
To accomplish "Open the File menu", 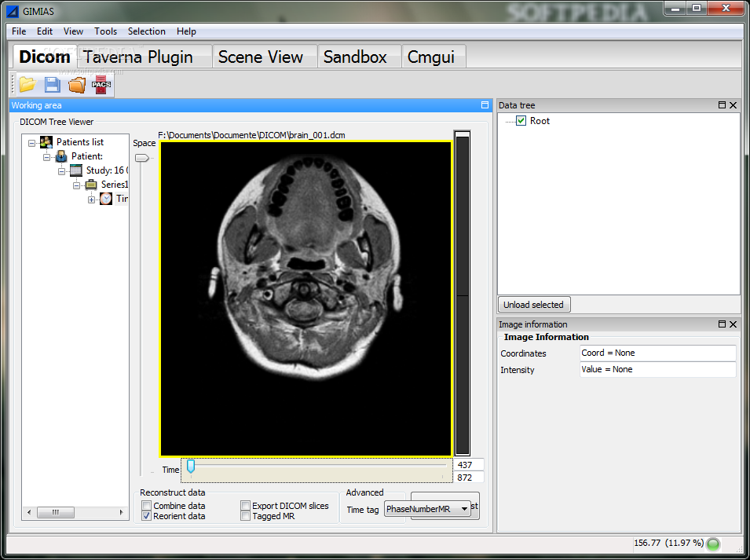I will point(19,31).
